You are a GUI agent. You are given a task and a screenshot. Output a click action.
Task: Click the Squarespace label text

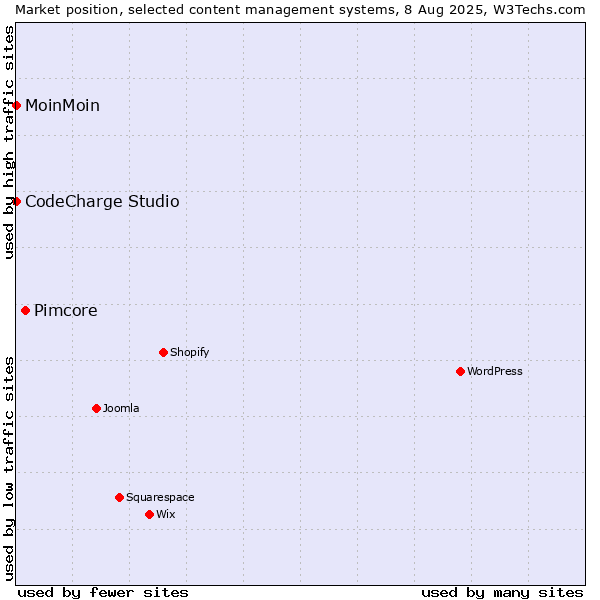pos(160,497)
